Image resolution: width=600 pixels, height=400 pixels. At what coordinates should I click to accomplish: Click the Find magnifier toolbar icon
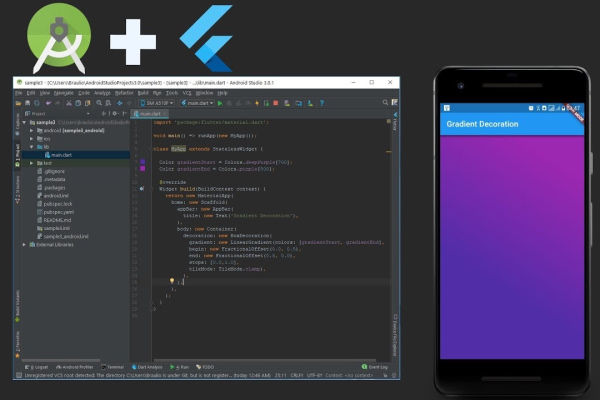(x=97, y=103)
